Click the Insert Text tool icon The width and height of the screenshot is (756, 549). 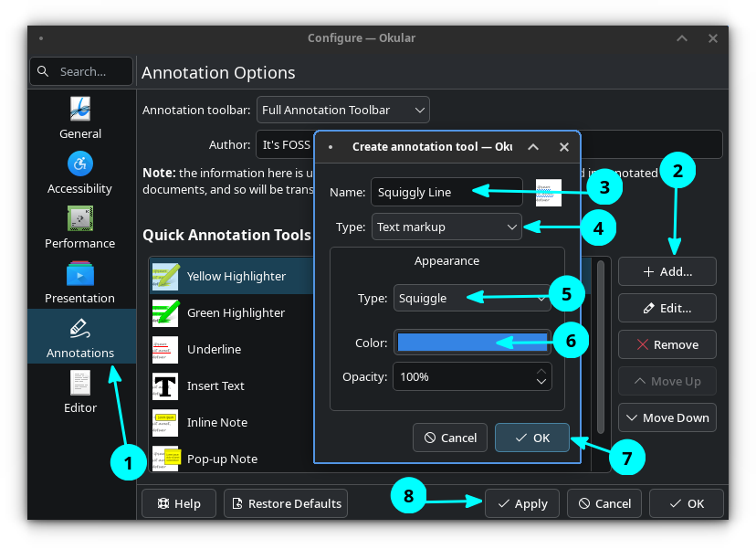tap(165, 385)
